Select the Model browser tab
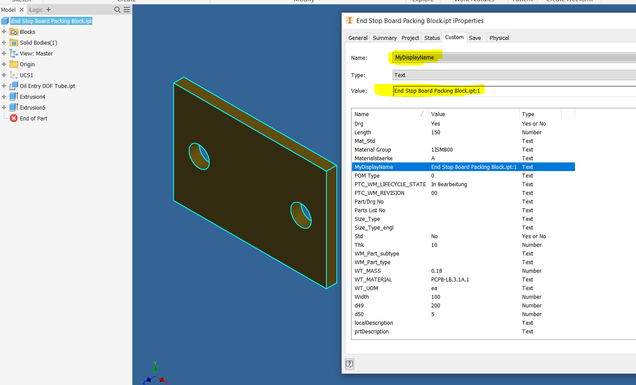The height and width of the screenshot is (385, 636). [x=8, y=9]
